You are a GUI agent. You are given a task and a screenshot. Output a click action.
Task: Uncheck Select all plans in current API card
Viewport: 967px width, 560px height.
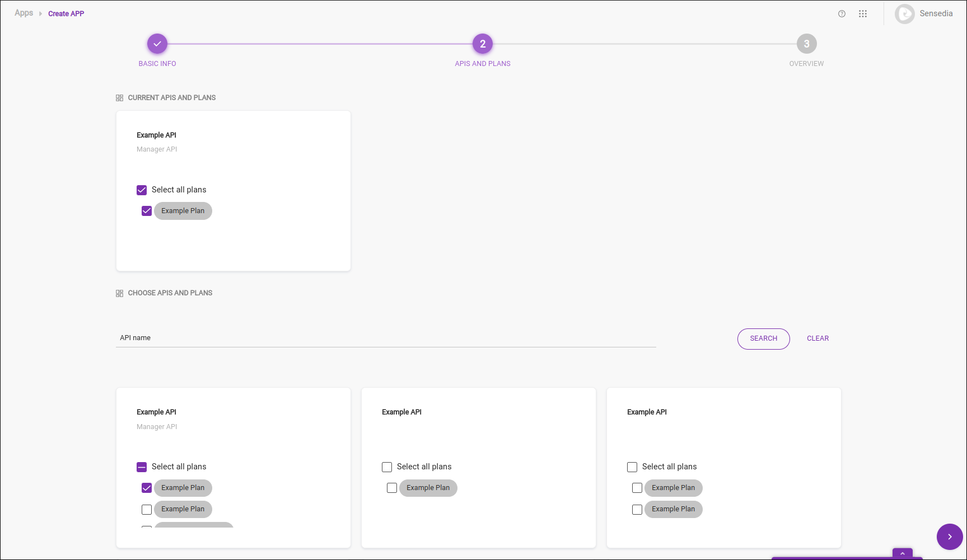point(142,190)
